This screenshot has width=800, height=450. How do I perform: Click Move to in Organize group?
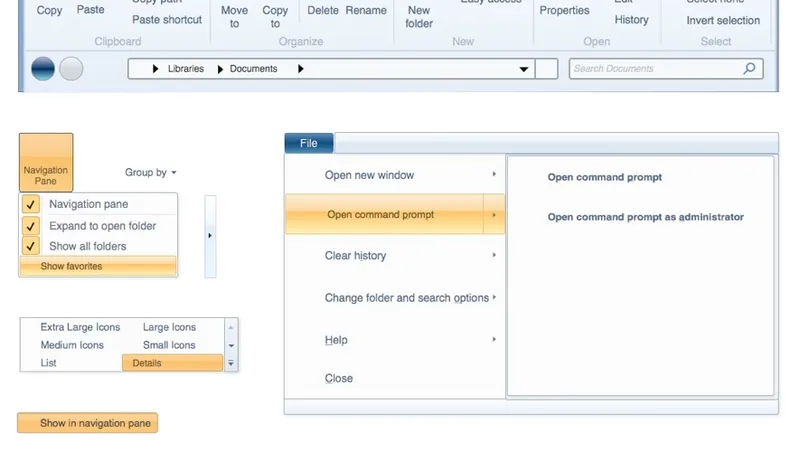(234, 16)
